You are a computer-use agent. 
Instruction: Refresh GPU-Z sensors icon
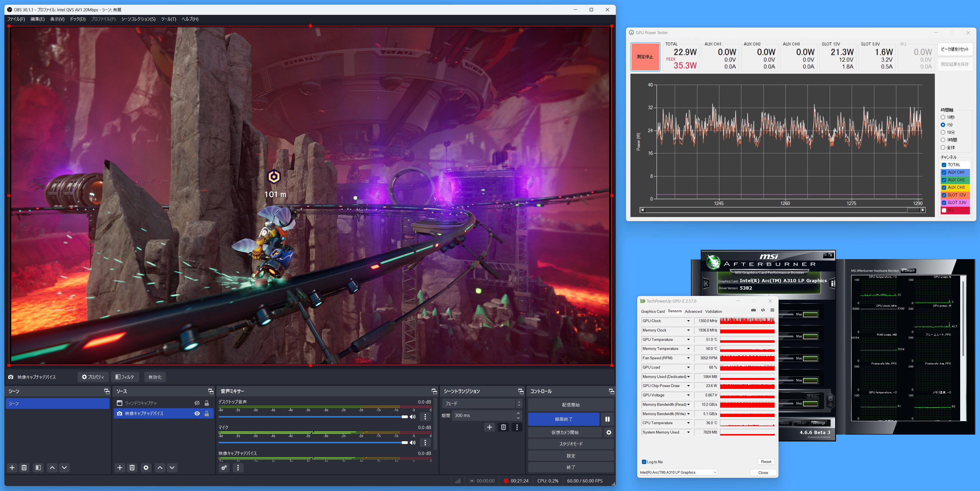763,310
